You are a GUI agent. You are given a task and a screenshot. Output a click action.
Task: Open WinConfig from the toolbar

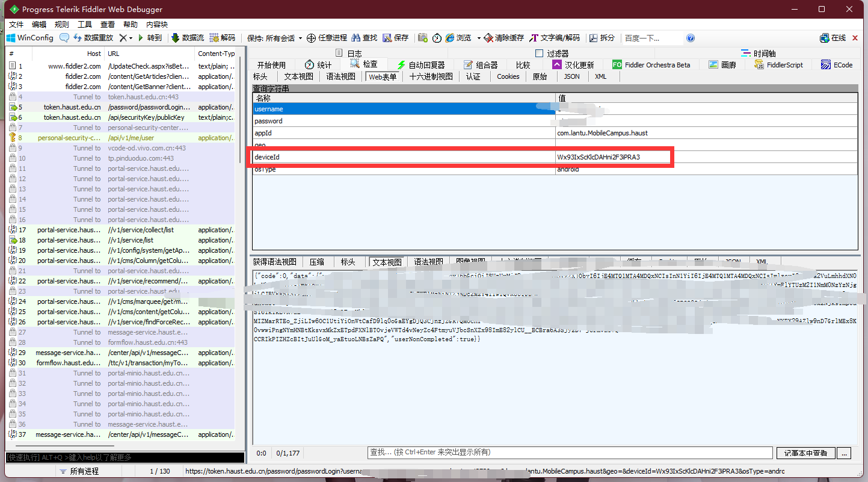[x=30, y=38]
